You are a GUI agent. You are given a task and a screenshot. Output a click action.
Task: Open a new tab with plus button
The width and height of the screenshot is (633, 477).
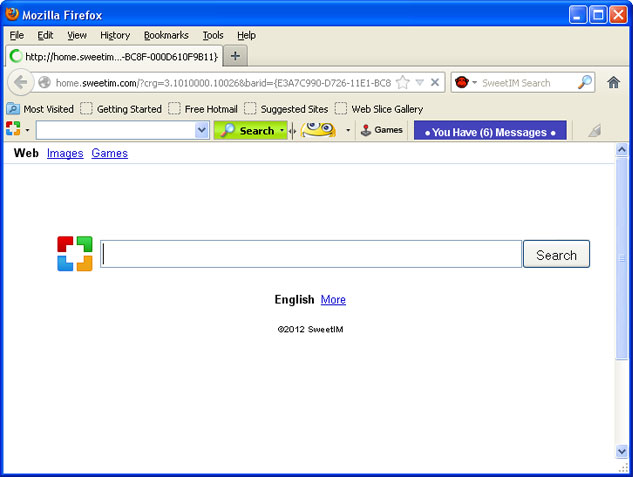(x=235, y=56)
